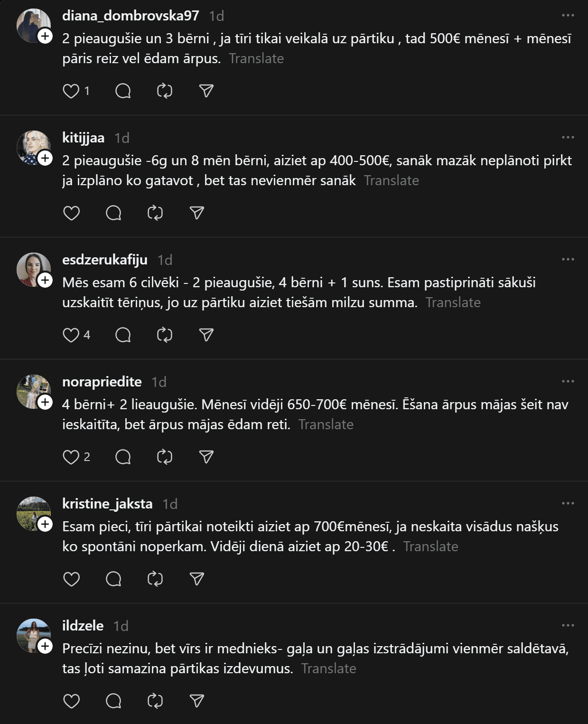This screenshot has height=724, width=588.
Task: Follow esdzerukafiju via plus badge
Action: (x=45, y=280)
